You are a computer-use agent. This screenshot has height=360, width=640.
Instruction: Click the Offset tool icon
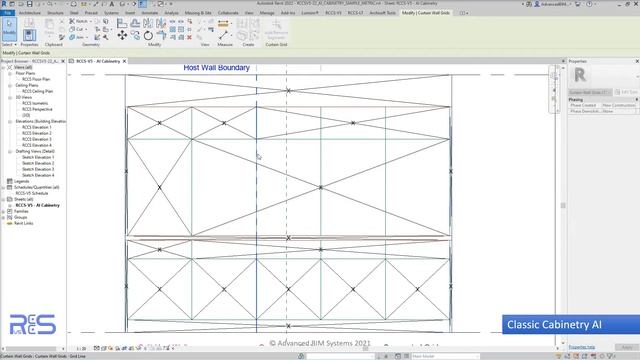tap(135, 23)
